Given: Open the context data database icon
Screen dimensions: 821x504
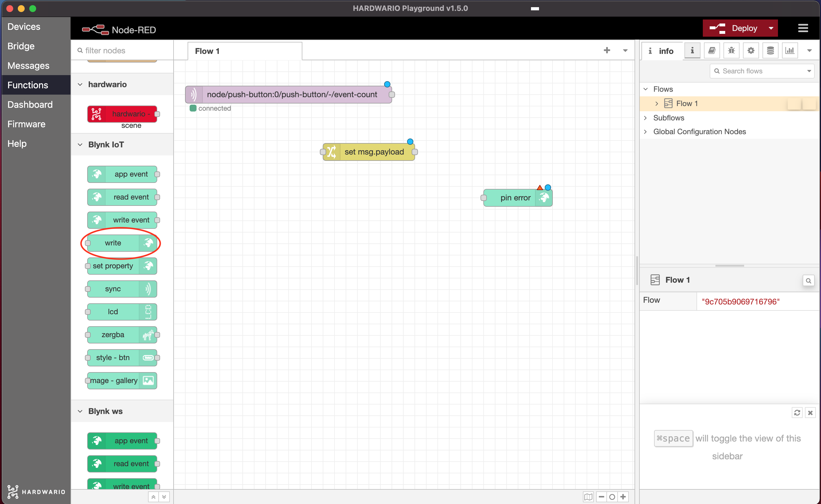Looking at the screenshot, I should point(770,51).
